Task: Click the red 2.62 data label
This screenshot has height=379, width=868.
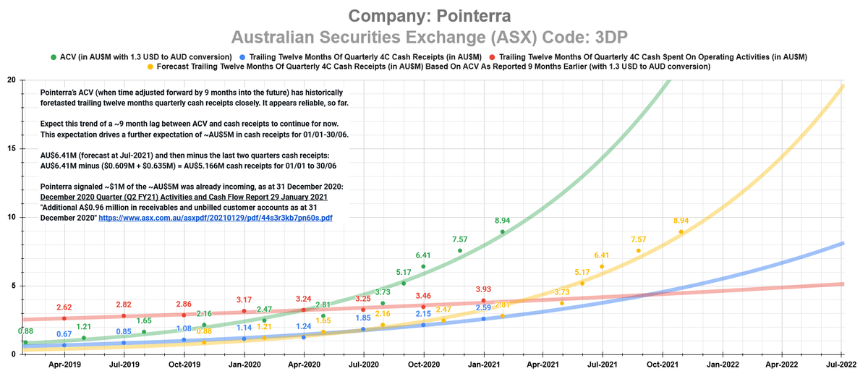Action: pos(64,307)
